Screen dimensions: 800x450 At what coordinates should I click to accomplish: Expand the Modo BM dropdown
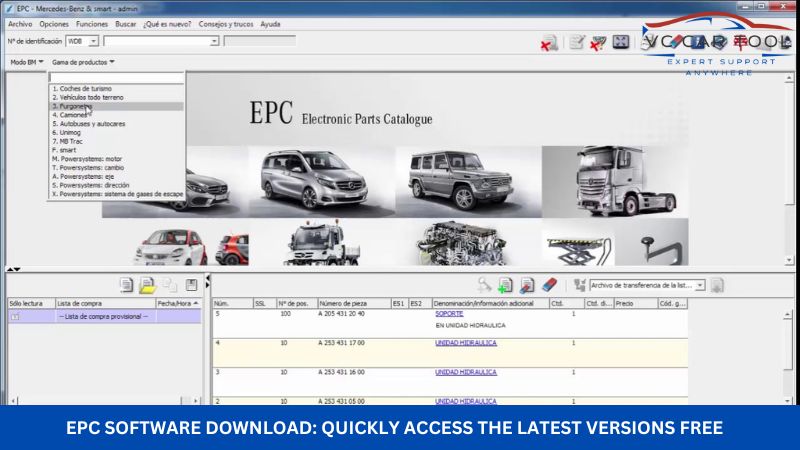27,62
